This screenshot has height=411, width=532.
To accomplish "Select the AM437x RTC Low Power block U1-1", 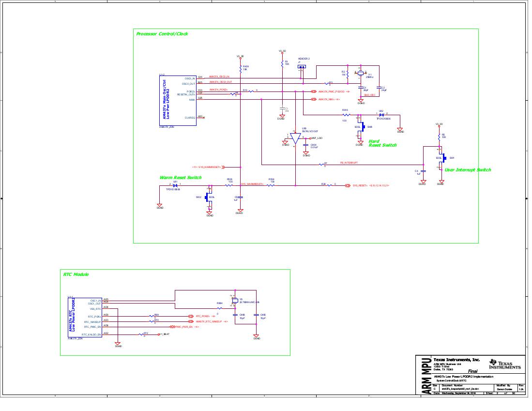I will pos(85,317).
